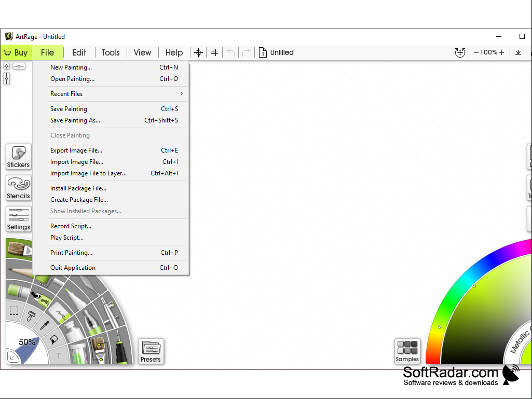Open the Tools menu
Screen dimensions: 532x399
click(x=111, y=52)
